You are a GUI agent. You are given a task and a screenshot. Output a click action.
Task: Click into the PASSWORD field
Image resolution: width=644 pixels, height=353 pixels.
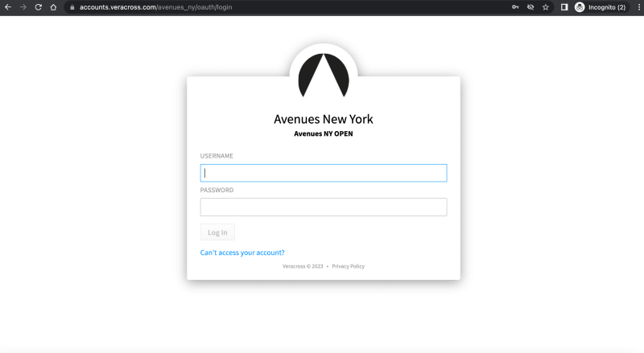pyautogui.click(x=324, y=207)
